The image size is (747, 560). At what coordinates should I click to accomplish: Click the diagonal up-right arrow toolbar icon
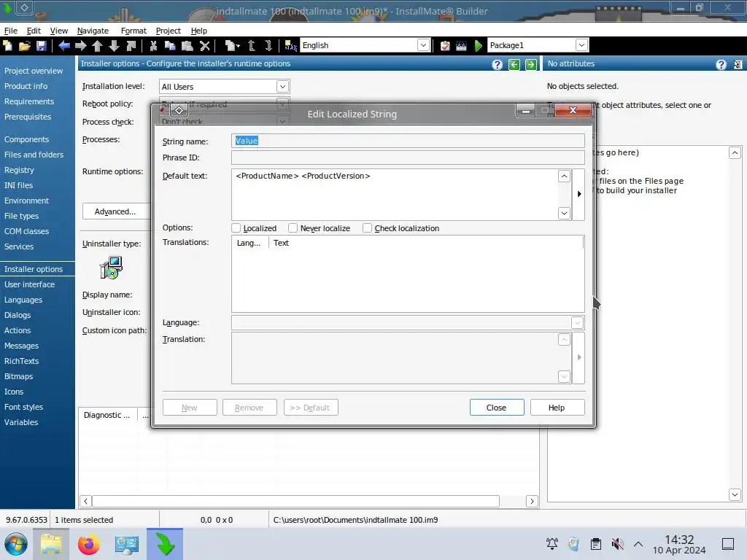coord(131,46)
